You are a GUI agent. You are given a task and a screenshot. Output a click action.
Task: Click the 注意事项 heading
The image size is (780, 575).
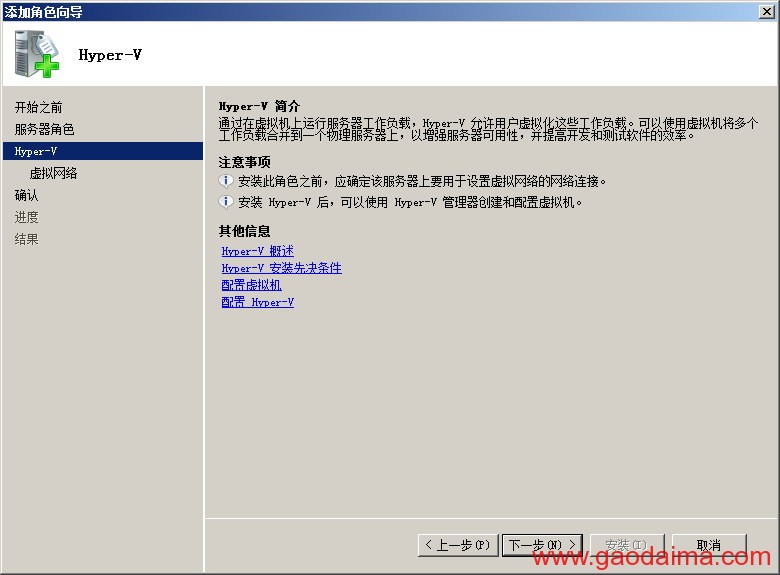point(244,162)
